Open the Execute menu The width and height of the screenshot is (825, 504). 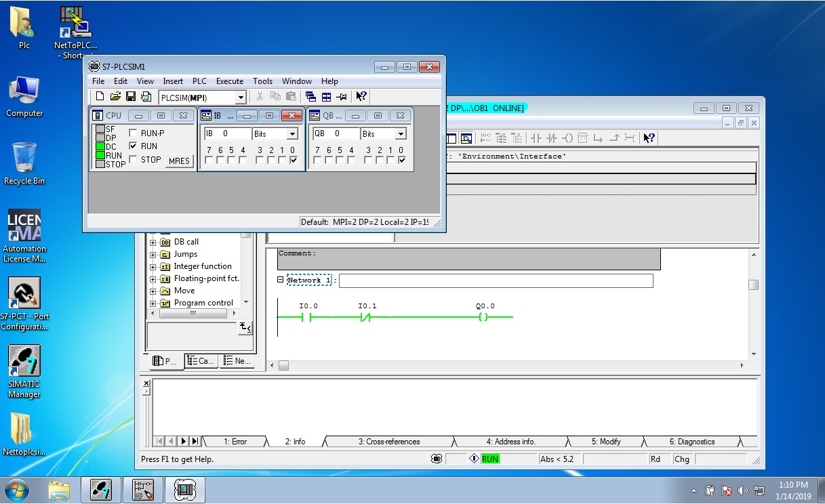[229, 81]
